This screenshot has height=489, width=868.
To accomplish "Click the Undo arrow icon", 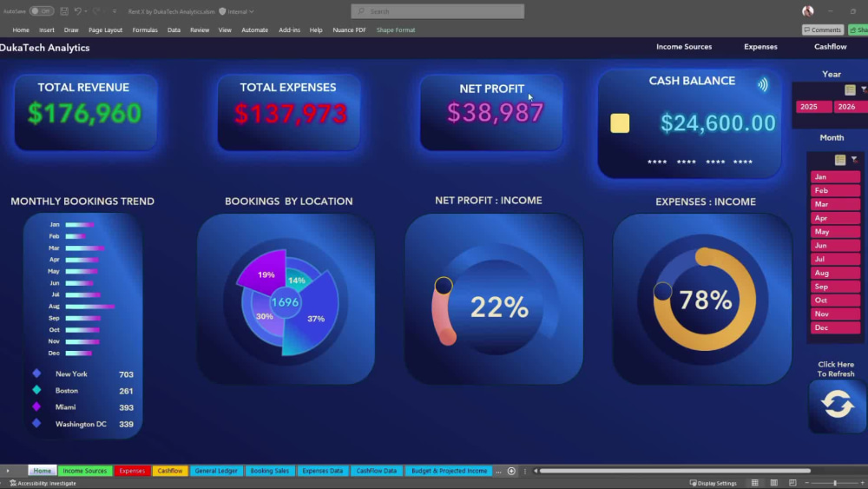I will pyautogui.click(x=77, y=11).
